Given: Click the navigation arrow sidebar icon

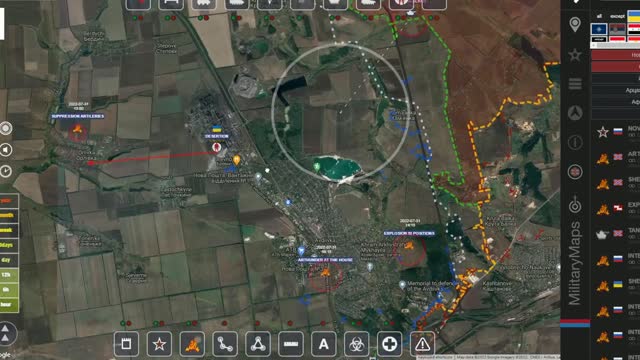Looking at the screenshot, I should [575, 113].
